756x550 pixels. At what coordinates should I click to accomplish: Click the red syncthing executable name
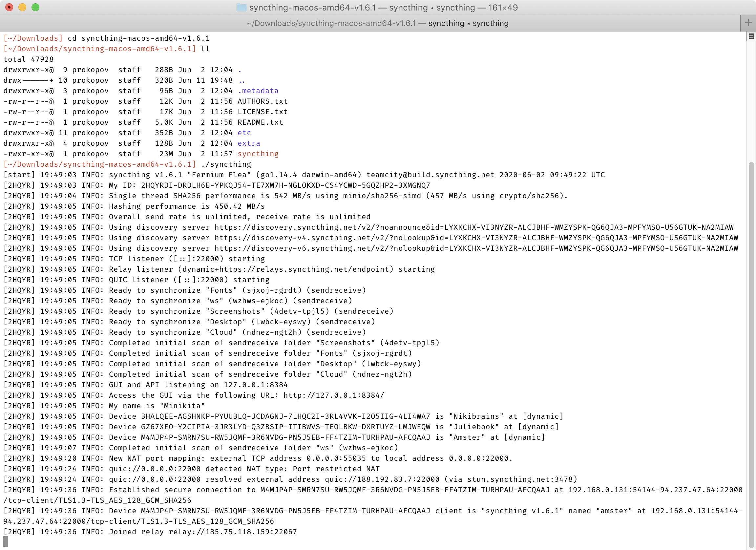[x=258, y=154]
